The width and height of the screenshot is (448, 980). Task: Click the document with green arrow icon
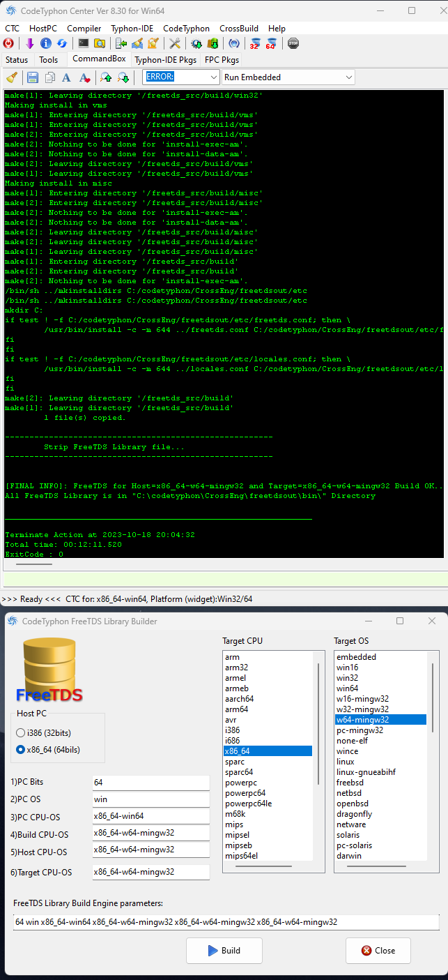click(x=121, y=43)
